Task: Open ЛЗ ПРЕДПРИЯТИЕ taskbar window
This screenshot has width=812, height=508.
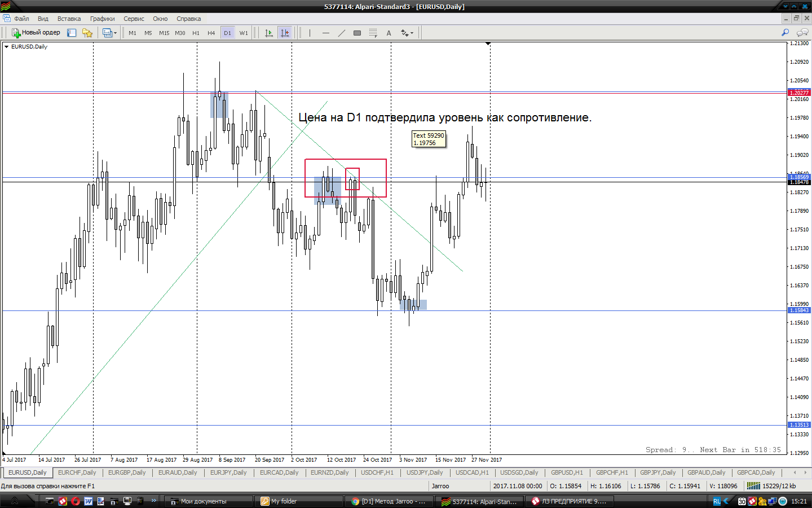Action: click(x=570, y=501)
